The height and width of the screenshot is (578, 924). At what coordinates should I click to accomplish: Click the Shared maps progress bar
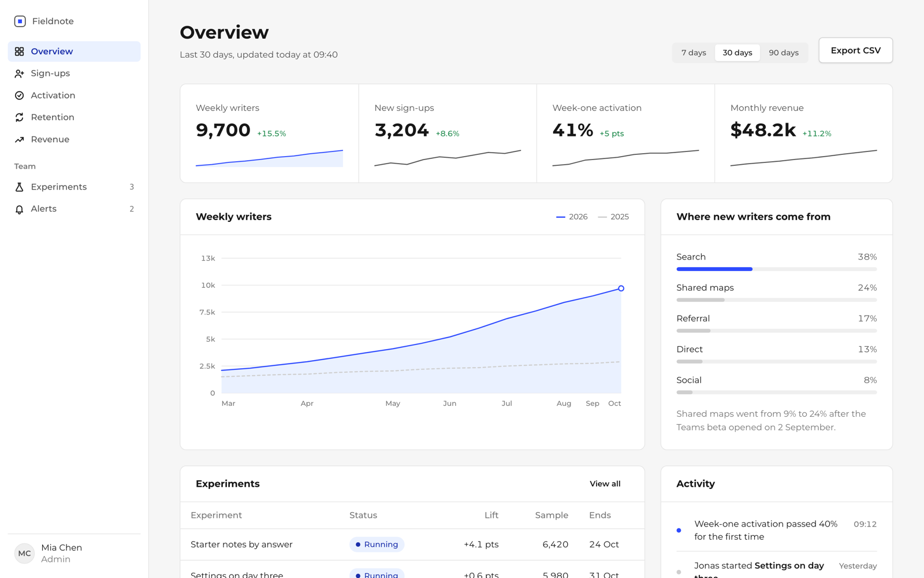(776, 300)
